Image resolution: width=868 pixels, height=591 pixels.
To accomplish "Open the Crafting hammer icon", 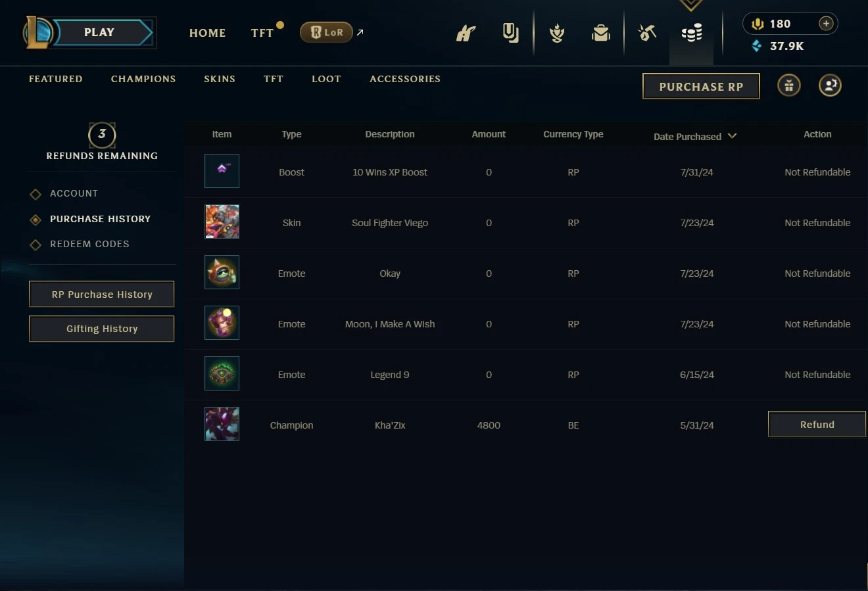I will point(647,32).
